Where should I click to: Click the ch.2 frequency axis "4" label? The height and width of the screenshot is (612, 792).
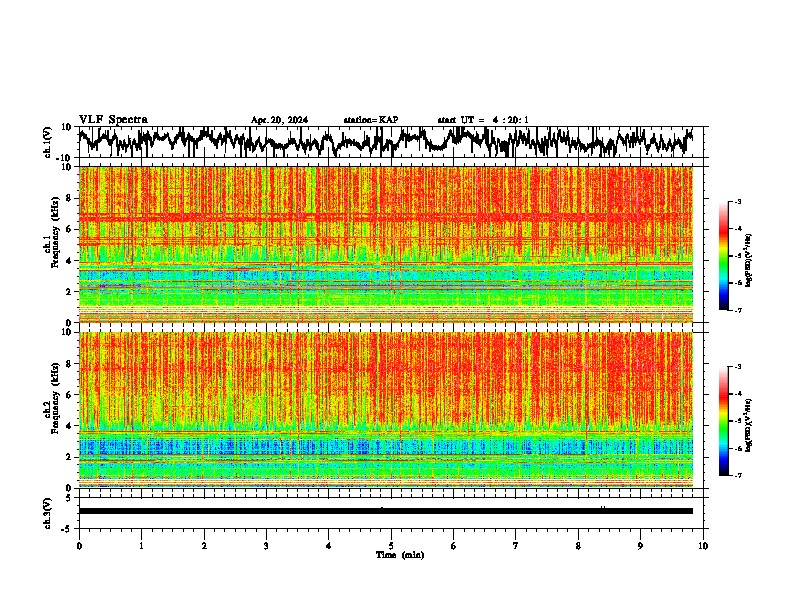click(69, 426)
